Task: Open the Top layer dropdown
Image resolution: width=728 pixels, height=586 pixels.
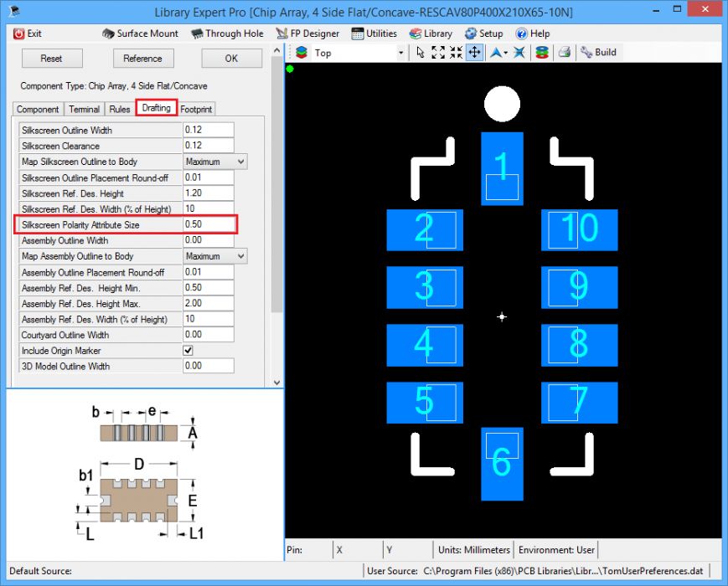Action: click(x=400, y=53)
